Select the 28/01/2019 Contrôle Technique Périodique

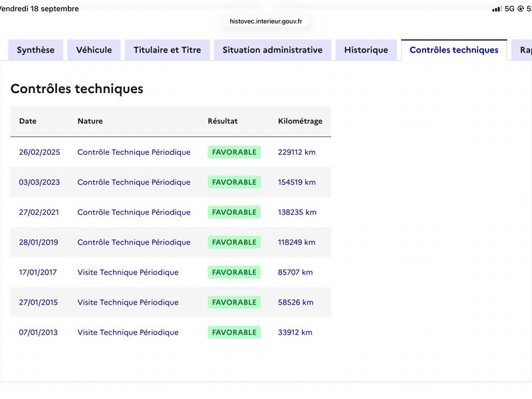pyautogui.click(x=134, y=242)
